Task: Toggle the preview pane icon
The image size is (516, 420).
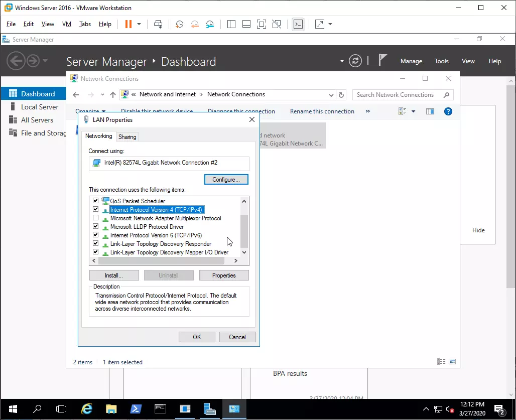Action: 430,111
